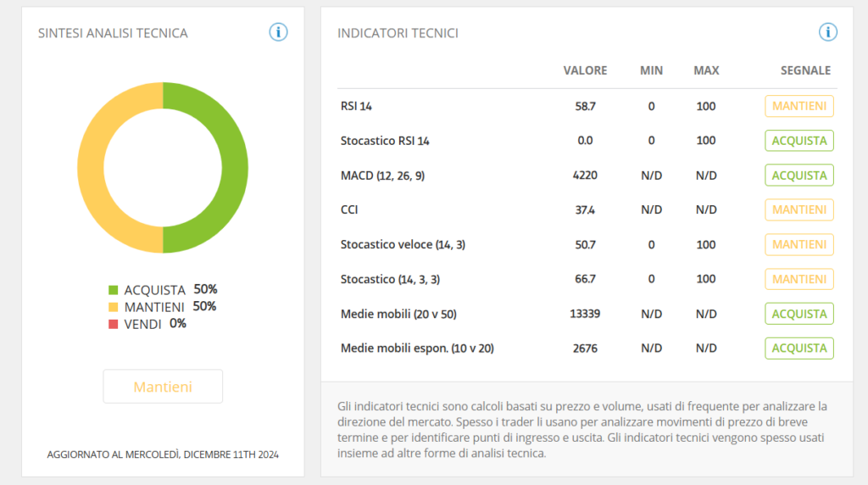Click Medie mobili (20 v 50) Acquista badge
The height and width of the screenshot is (485, 868).
tap(799, 314)
